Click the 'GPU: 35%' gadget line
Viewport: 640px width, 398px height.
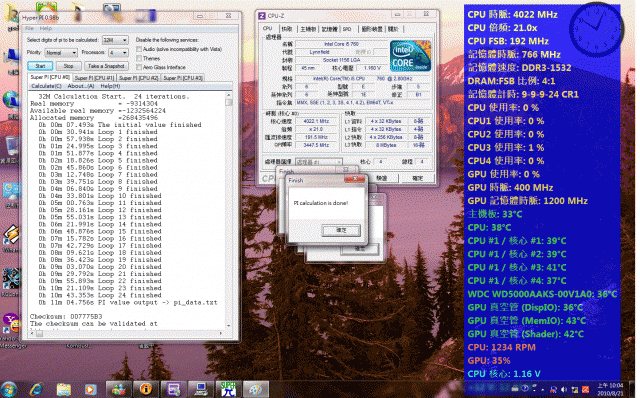(x=489, y=361)
